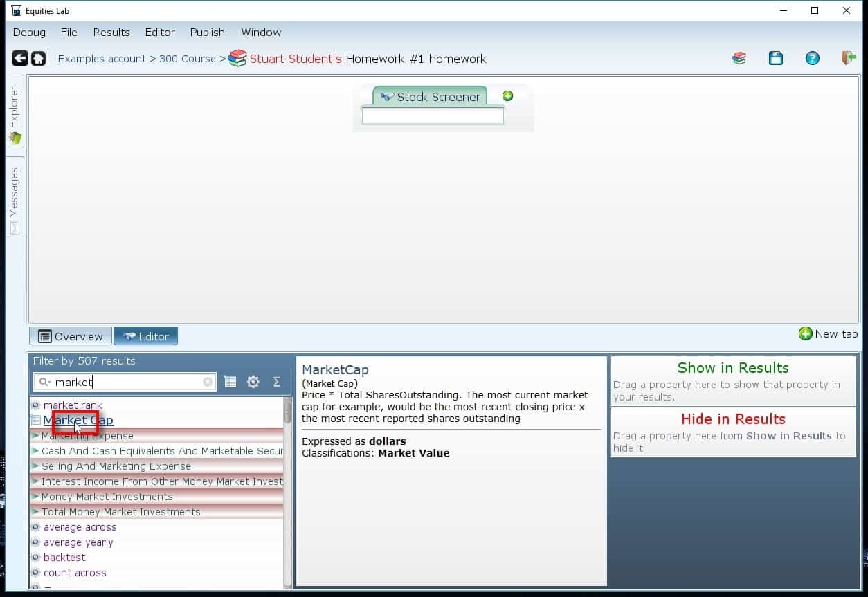Clear the search text with the X icon

tap(208, 382)
